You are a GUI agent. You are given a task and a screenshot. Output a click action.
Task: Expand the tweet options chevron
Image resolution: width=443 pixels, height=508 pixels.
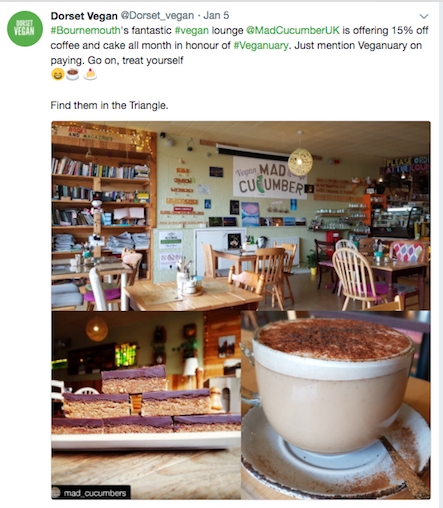424,16
